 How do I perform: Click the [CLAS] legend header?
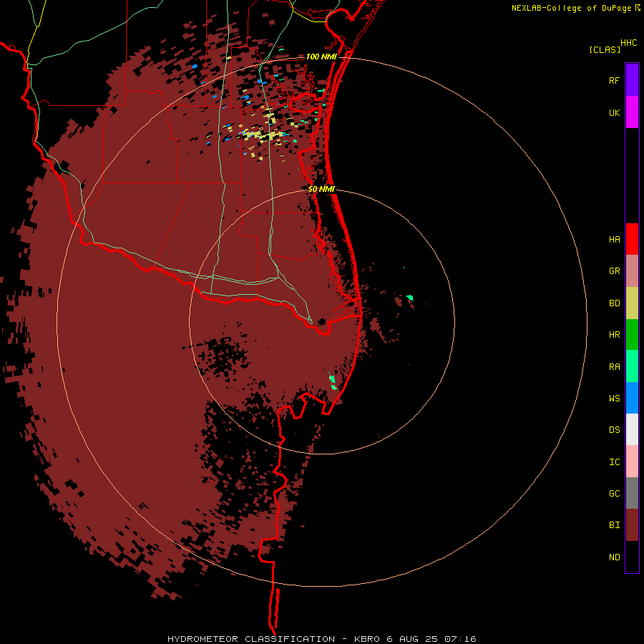(605, 50)
